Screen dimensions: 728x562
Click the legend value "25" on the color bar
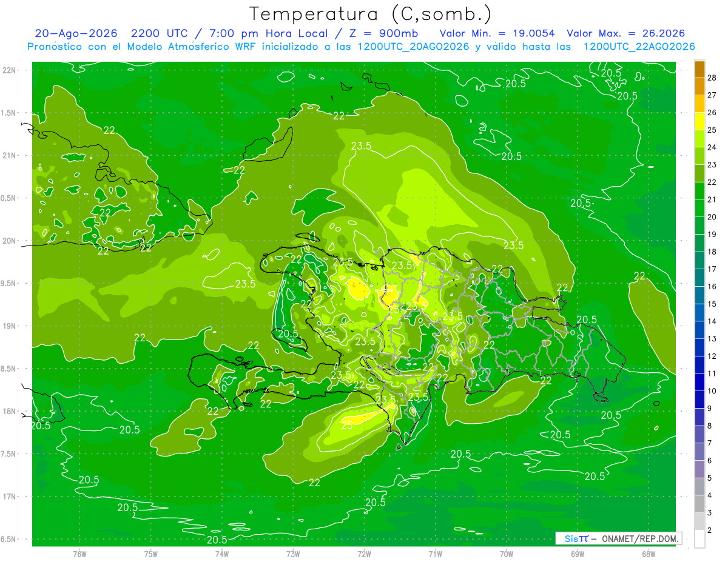712,130
